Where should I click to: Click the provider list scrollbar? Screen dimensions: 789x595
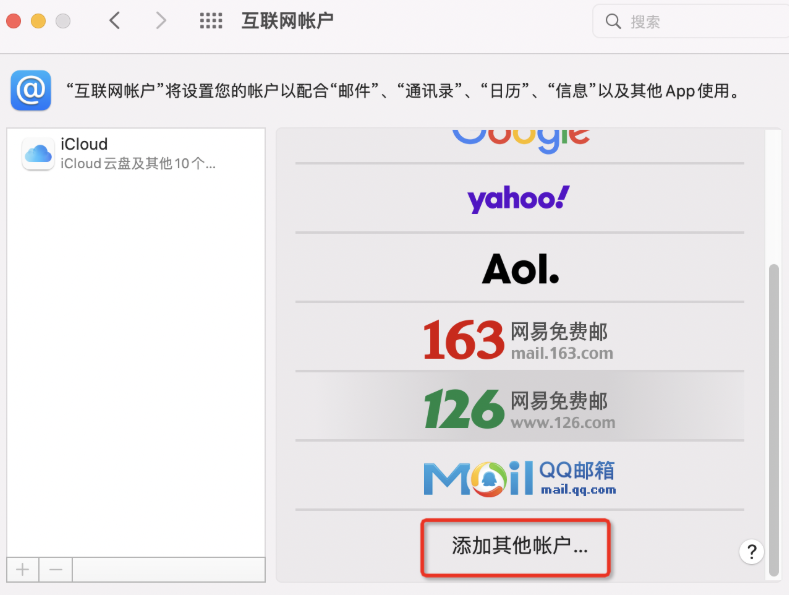774,419
